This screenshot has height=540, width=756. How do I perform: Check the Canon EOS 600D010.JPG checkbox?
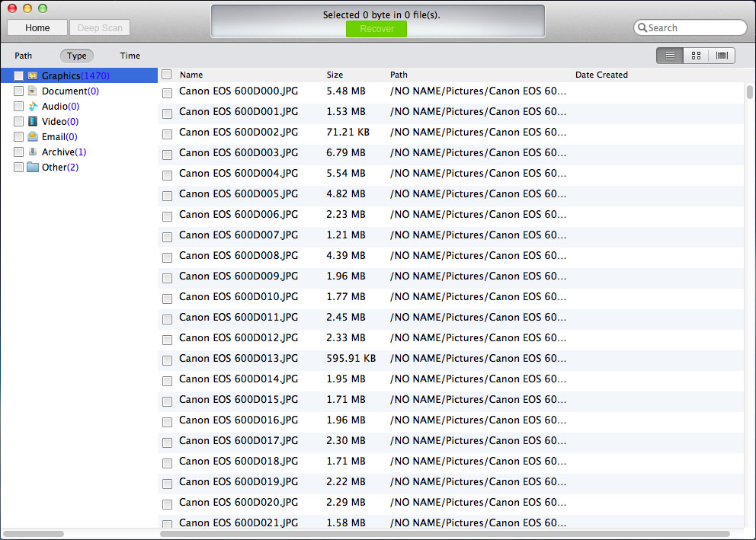(168, 299)
